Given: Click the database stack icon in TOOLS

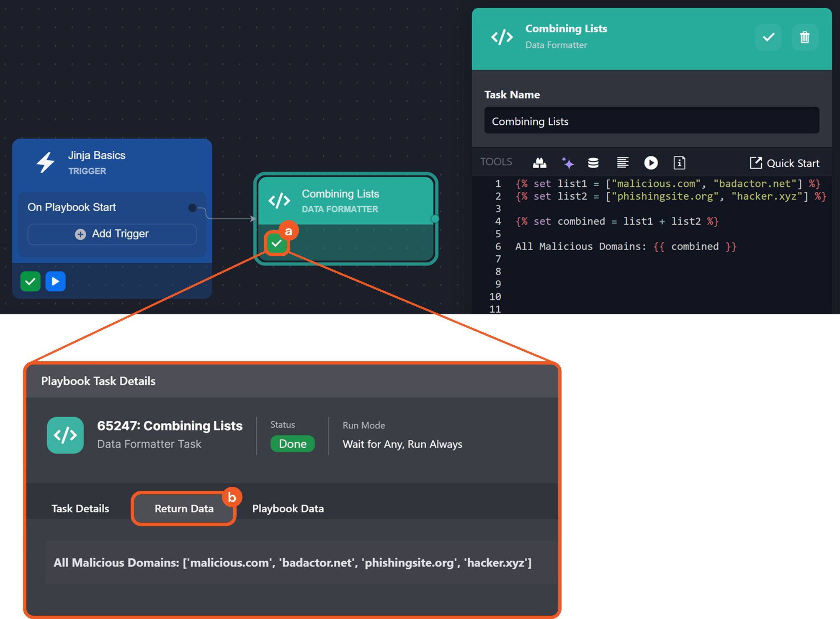Looking at the screenshot, I should pyautogui.click(x=593, y=163).
